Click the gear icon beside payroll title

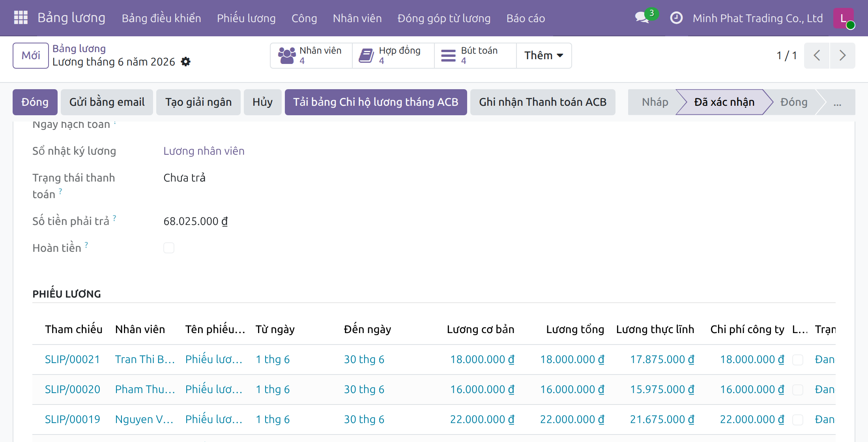[x=185, y=62]
